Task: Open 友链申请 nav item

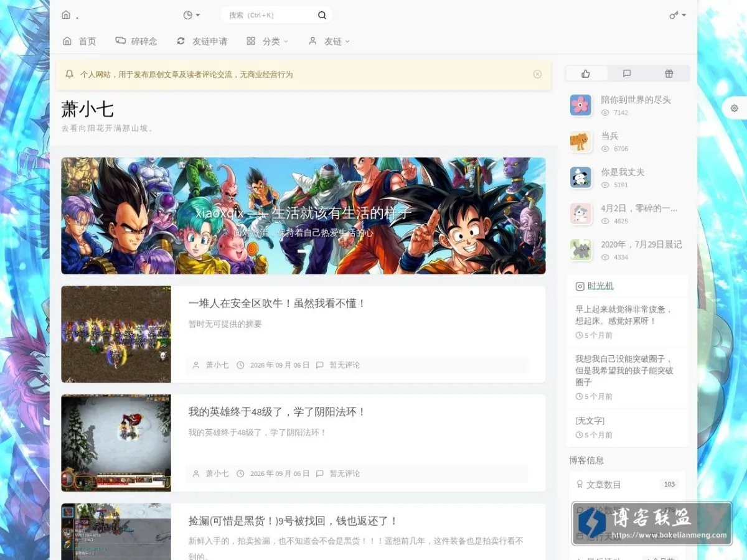Action: pyautogui.click(x=202, y=41)
